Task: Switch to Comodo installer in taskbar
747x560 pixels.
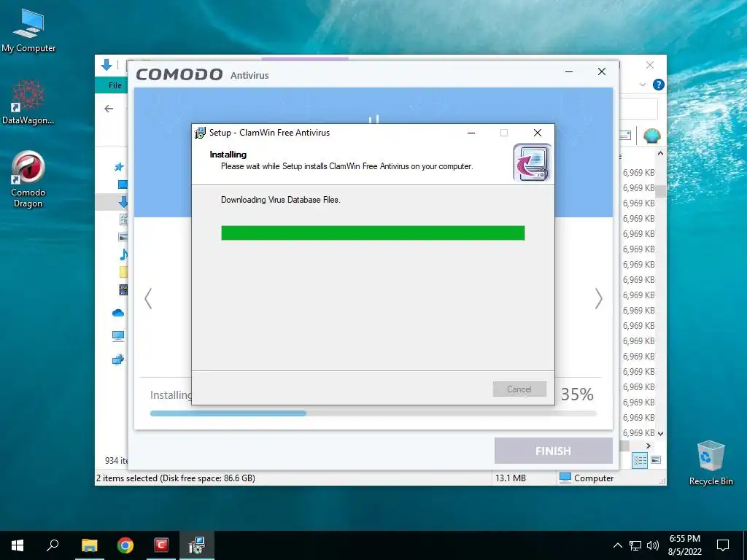Action: point(161,545)
